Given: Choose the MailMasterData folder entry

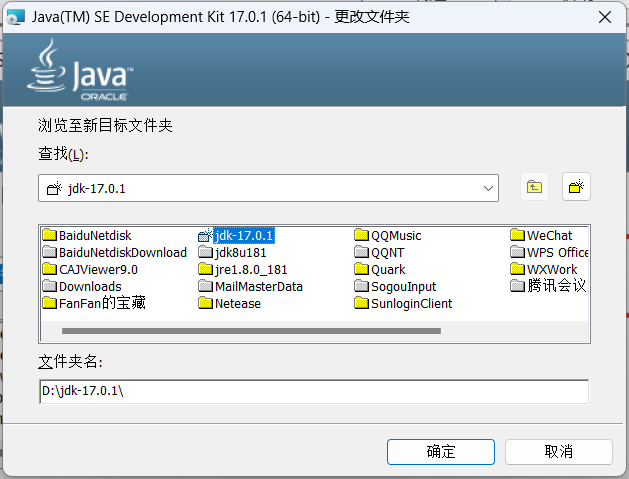Looking at the screenshot, I should tap(251, 286).
